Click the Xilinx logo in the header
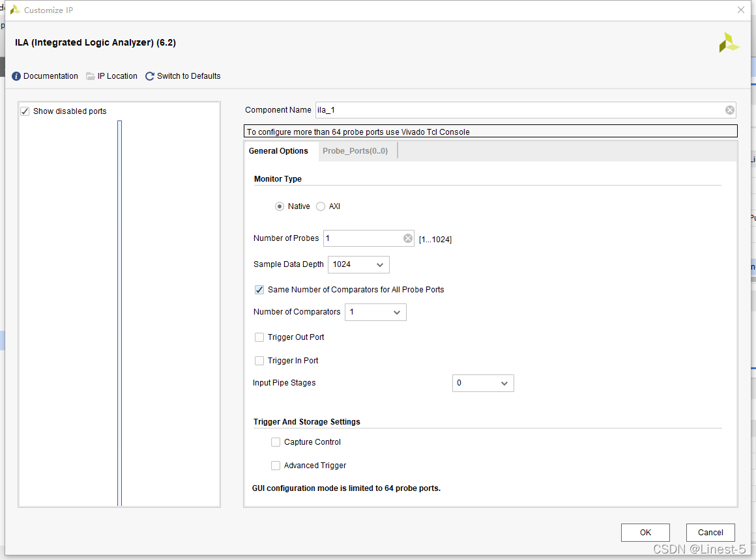This screenshot has width=756, height=560. point(729,43)
